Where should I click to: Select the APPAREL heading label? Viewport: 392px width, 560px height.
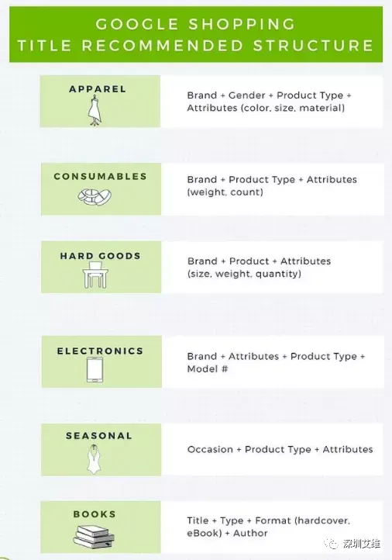[98, 89]
